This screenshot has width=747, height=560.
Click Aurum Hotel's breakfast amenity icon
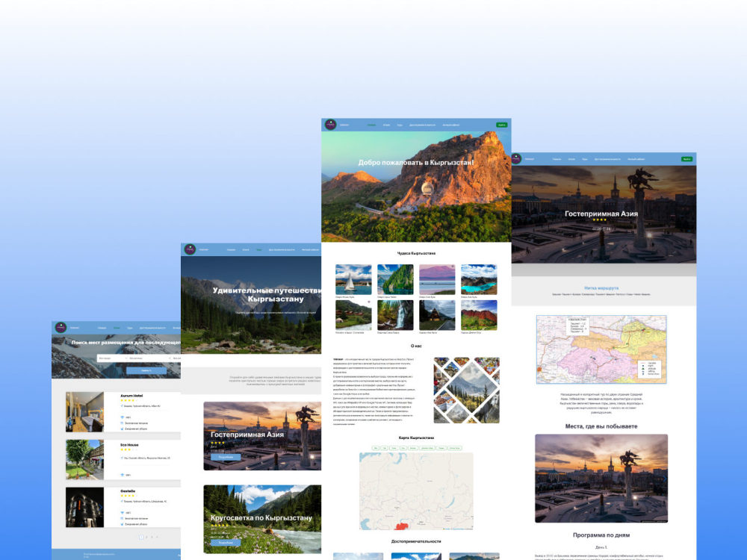tap(123, 423)
